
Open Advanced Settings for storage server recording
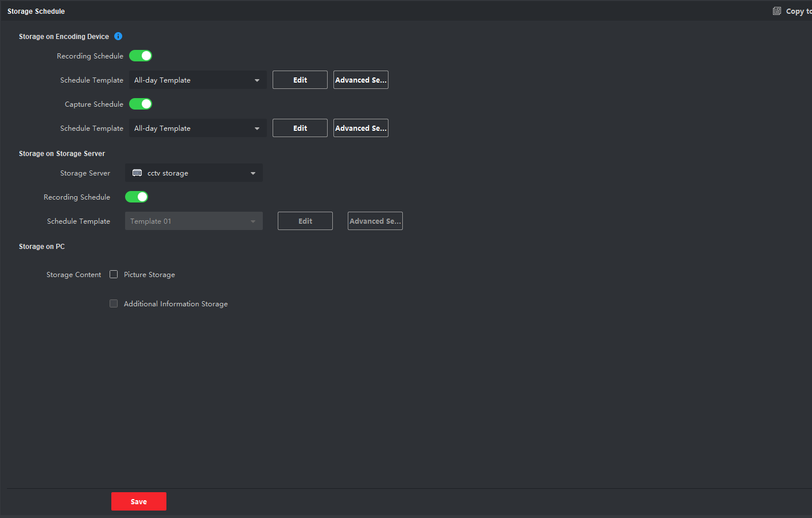375,221
